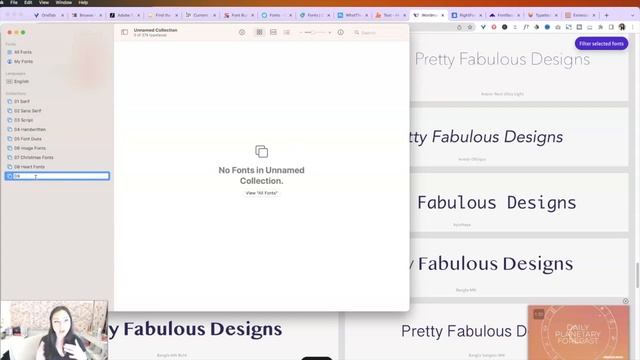640x360 pixels.
Task: Open the browser three-dot menu
Action: [633, 27]
